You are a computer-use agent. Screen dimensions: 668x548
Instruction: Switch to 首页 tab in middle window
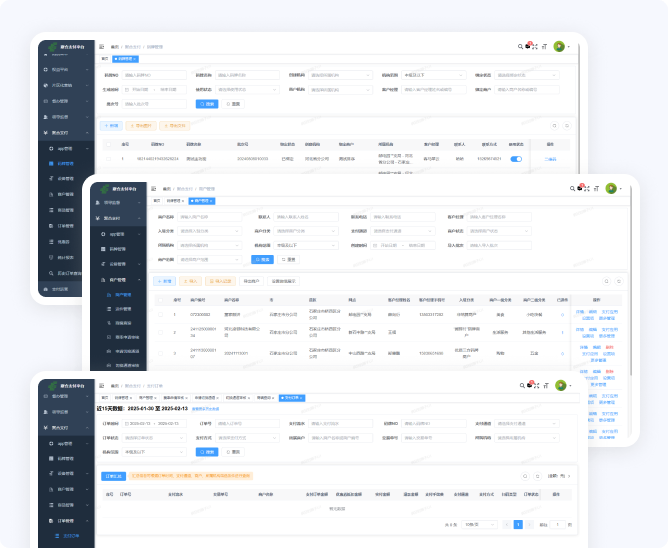coord(157,201)
